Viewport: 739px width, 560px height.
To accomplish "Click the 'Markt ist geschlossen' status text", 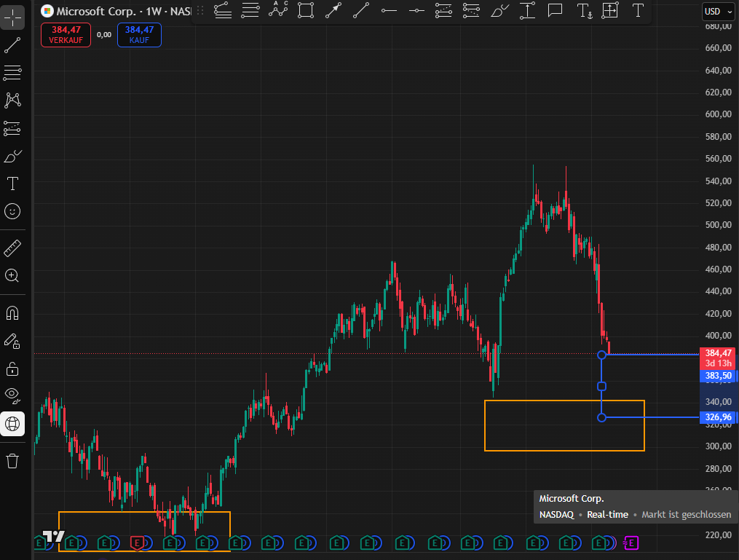I will [x=686, y=515].
